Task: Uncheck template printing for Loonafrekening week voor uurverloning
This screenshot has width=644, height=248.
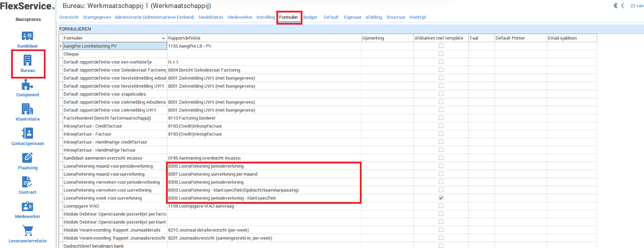Action: tap(441, 198)
